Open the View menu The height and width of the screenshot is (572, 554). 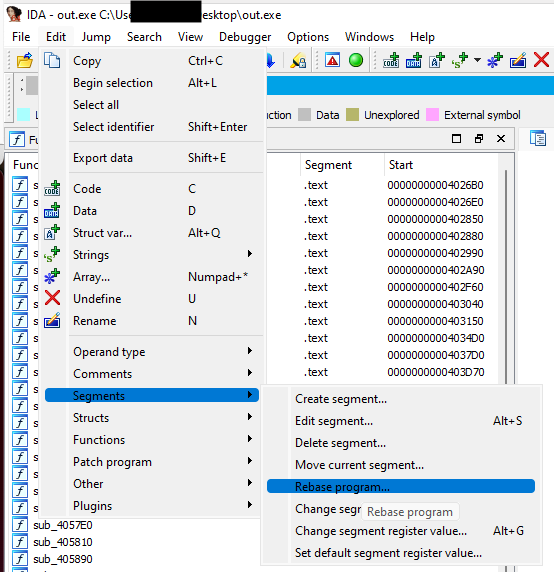pos(190,37)
